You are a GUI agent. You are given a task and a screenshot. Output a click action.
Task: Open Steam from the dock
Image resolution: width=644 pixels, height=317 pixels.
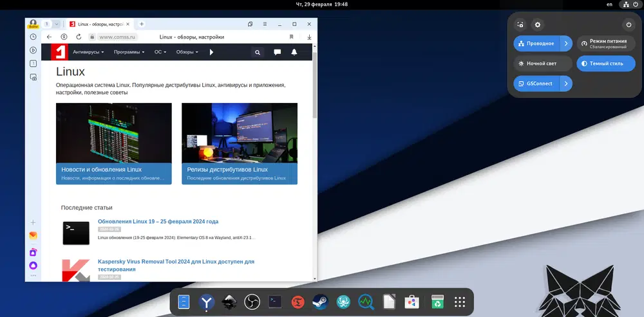(x=320, y=302)
